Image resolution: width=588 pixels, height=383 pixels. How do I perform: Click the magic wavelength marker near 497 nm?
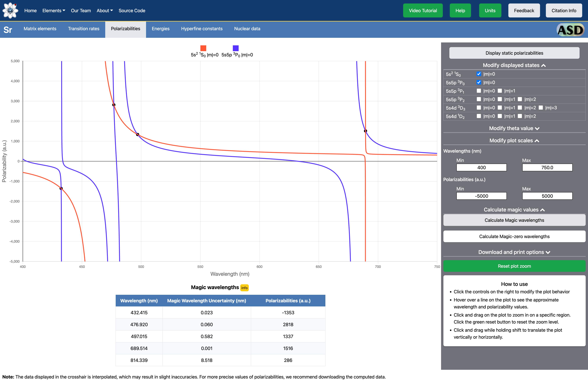(138, 134)
